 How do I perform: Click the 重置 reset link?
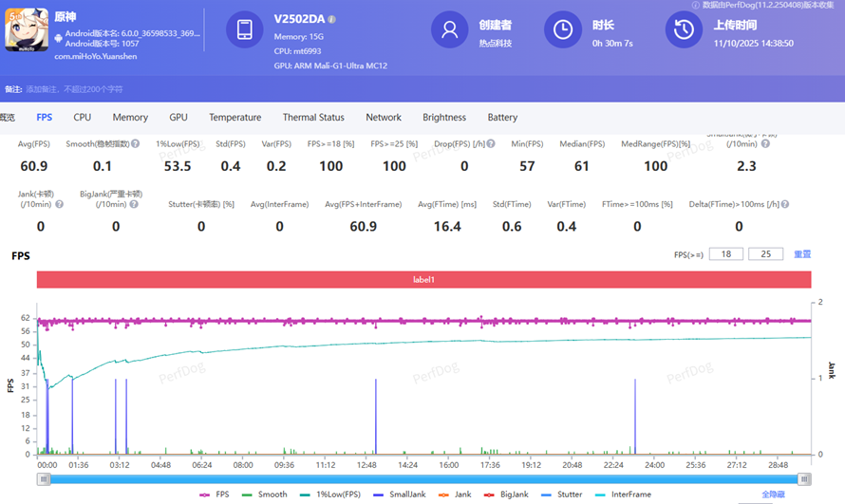point(802,254)
